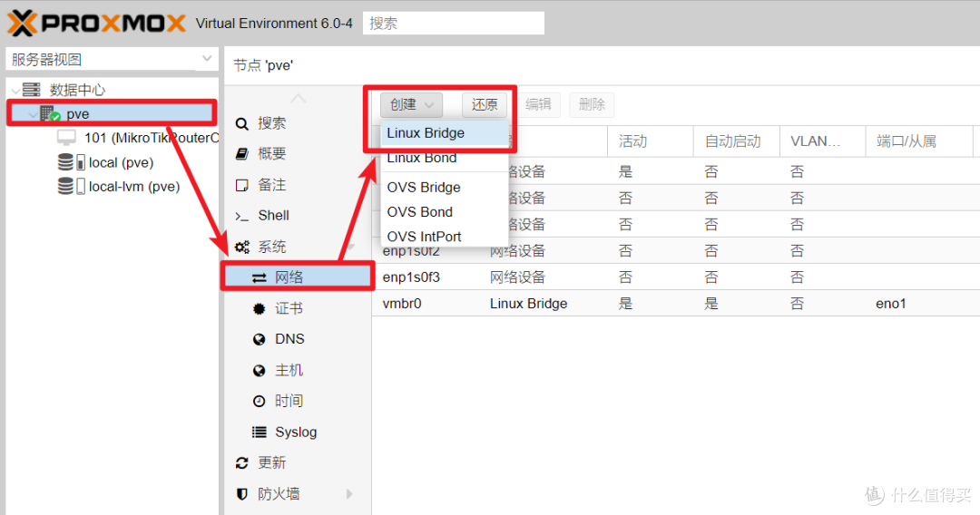The width and height of the screenshot is (980, 515).
Task: Sort by the VLAN column header
Action: click(x=822, y=141)
